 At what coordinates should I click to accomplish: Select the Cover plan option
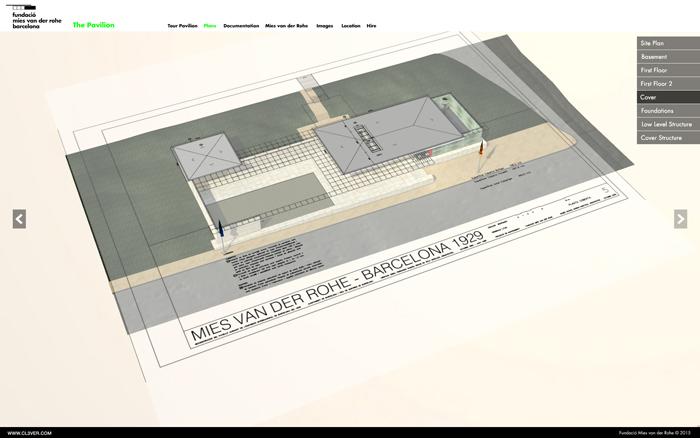click(x=667, y=98)
